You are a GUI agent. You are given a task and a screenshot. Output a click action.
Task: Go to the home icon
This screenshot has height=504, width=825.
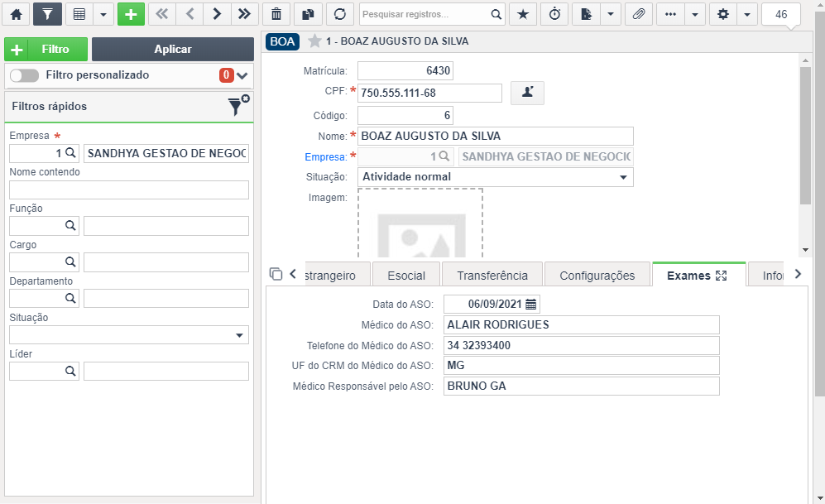point(17,14)
